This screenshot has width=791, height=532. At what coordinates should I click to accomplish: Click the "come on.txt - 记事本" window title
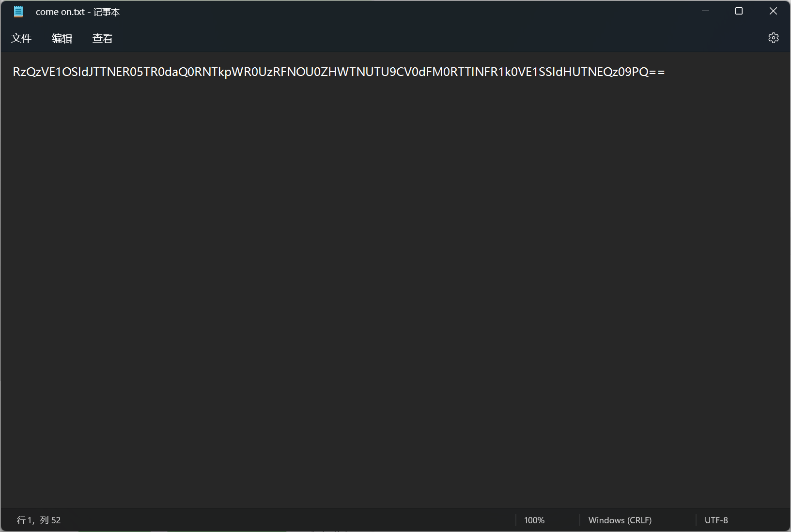tap(78, 12)
